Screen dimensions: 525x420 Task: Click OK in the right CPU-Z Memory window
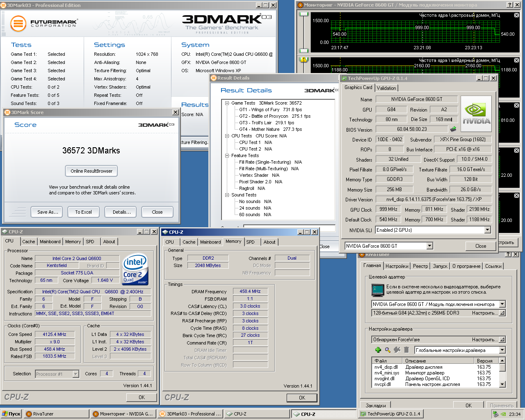click(302, 397)
